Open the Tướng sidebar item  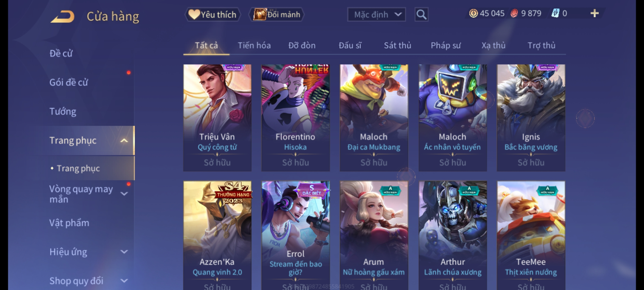(63, 111)
